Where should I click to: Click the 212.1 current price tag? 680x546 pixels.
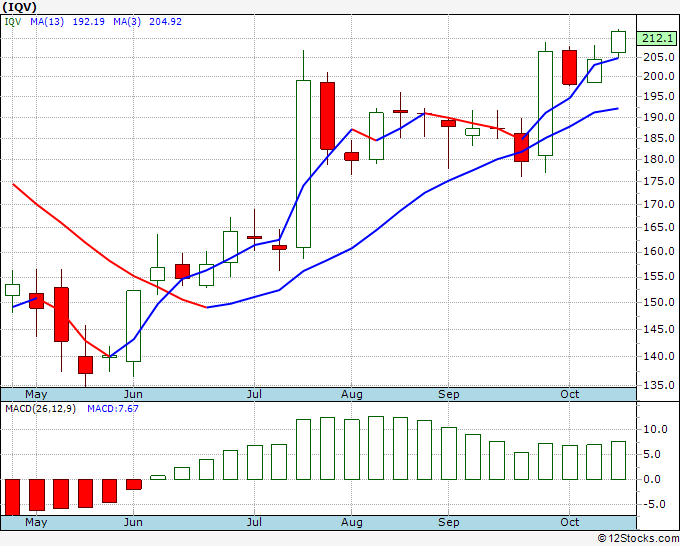coord(657,38)
